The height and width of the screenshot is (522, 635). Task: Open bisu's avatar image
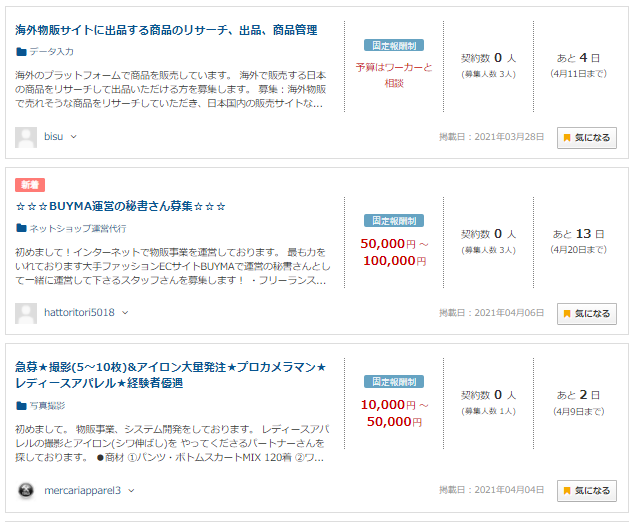tap(26, 137)
